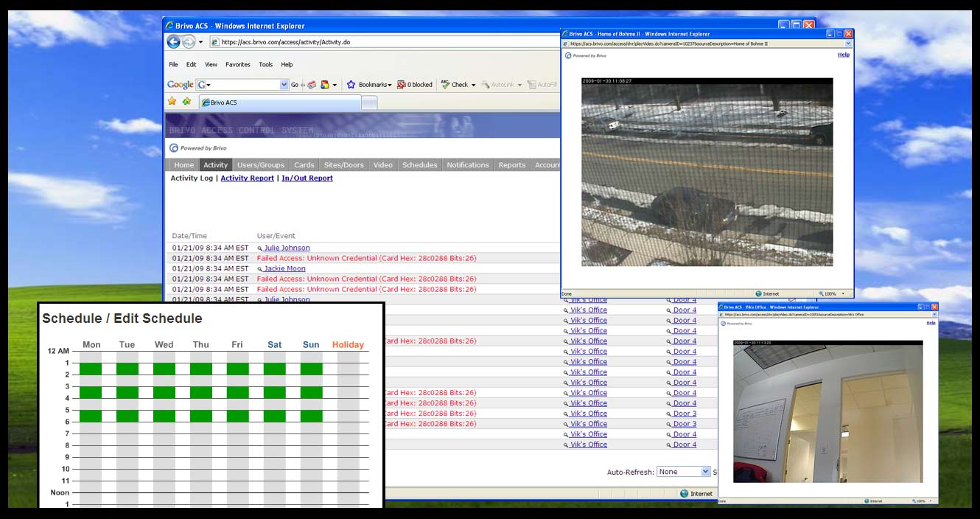Click the Home of Bohme II street camera video

pos(707,172)
